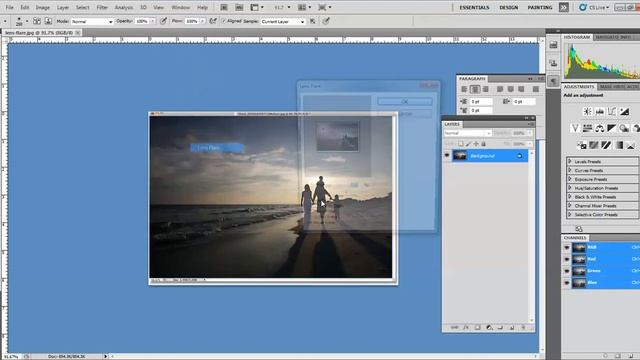The width and height of the screenshot is (640, 360).
Task: Click the Selective Color adjustment icon
Action: (x=631, y=145)
